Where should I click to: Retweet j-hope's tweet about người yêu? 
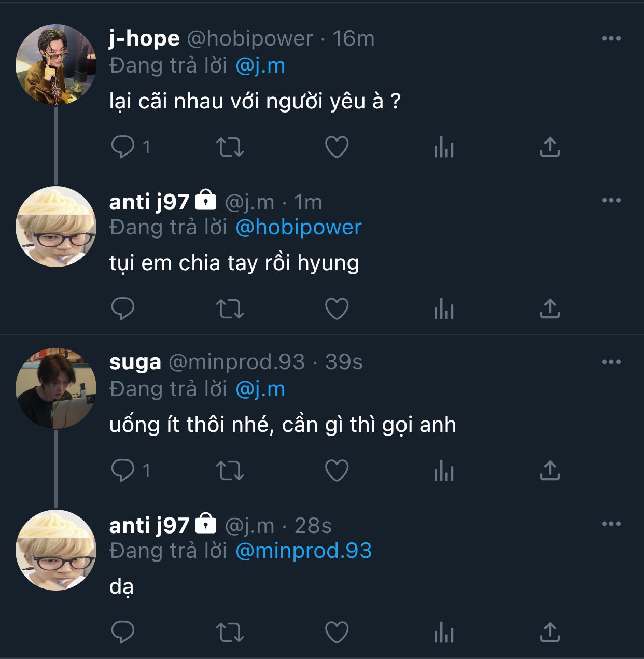230,147
